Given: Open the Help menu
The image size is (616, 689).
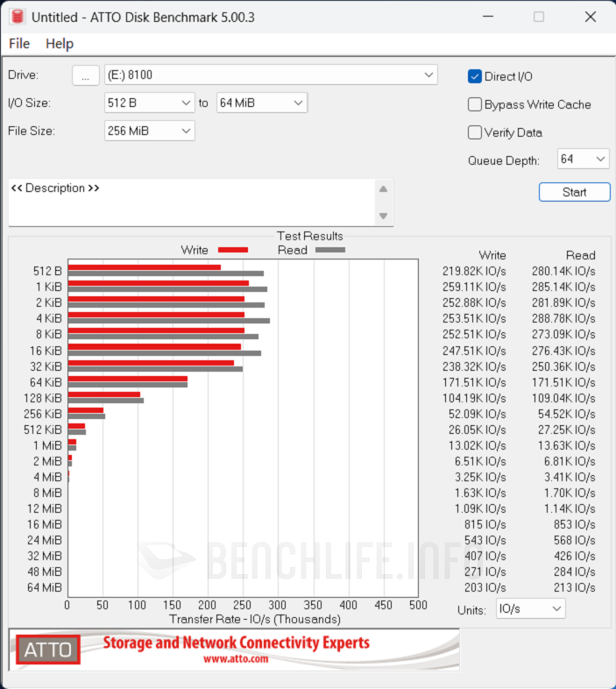Looking at the screenshot, I should coord(60,44).
